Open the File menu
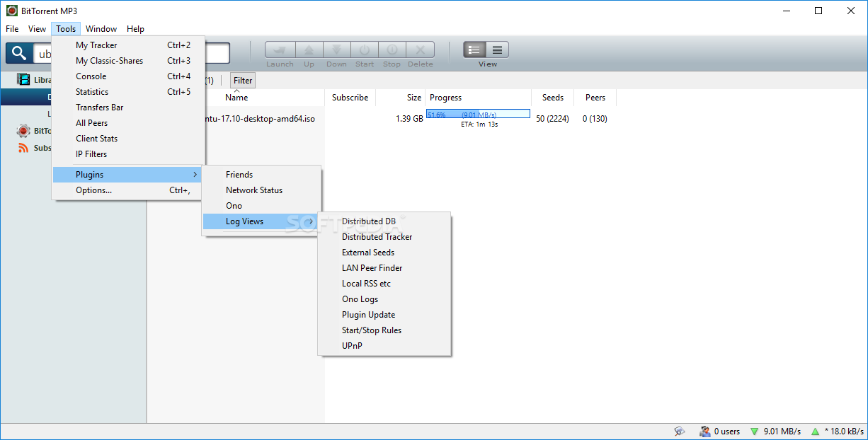Viewport: 868px width, 440px height. 12,29
